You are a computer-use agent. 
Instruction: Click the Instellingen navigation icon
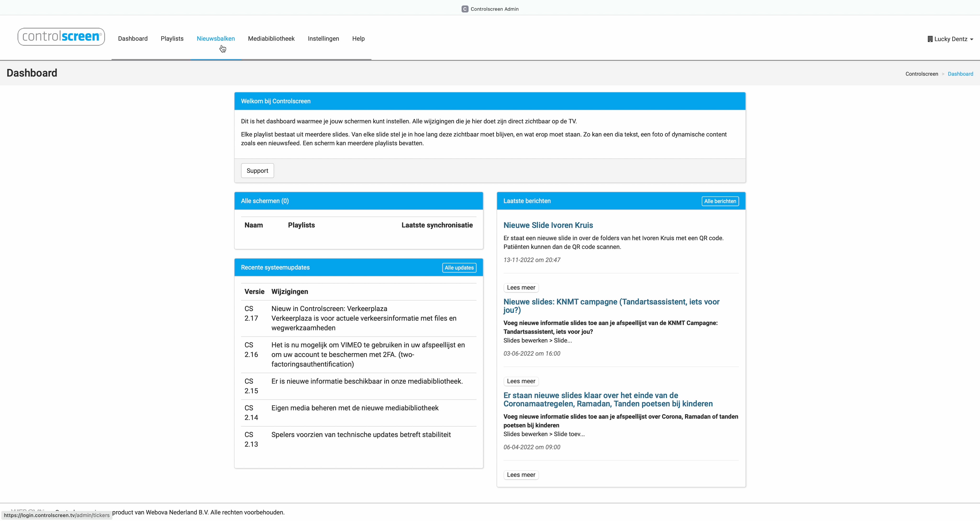pyautogui.click(x=323, y=38)
